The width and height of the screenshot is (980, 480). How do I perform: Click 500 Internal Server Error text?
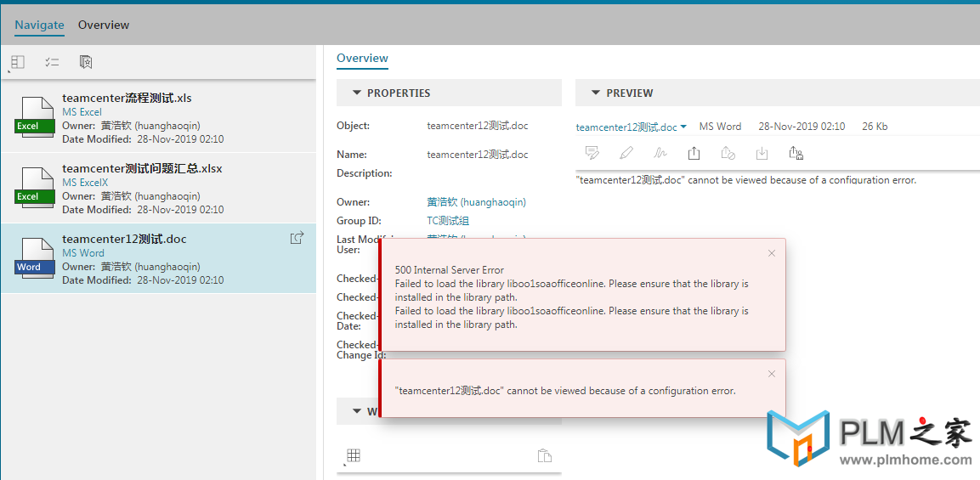click(450, 270)
